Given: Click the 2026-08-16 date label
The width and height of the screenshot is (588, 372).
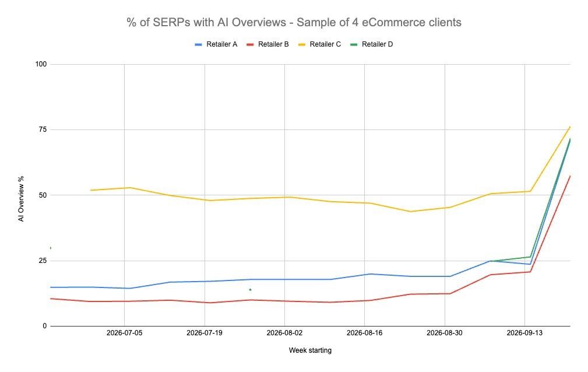Looking at the screenshot, I should pyautogui.click(x=364, y=333).
